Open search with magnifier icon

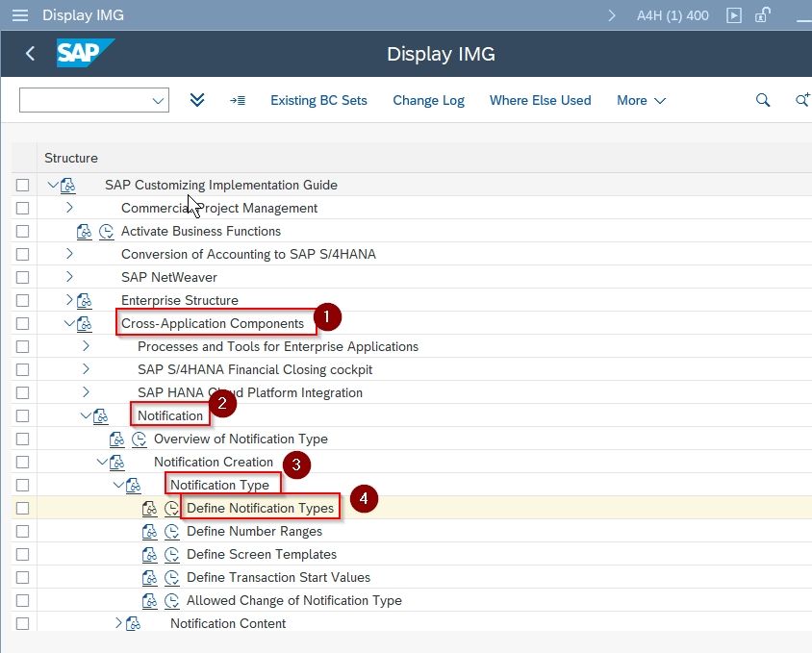[762, 100]
